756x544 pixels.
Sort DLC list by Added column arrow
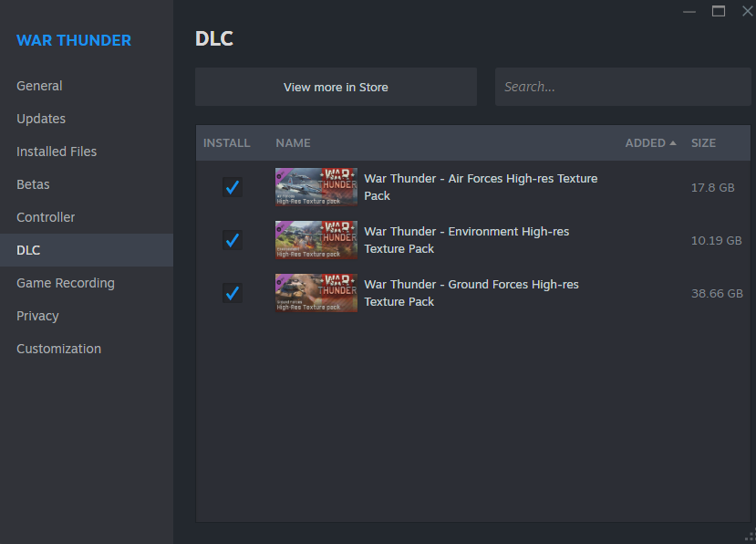tap(673, 143)
